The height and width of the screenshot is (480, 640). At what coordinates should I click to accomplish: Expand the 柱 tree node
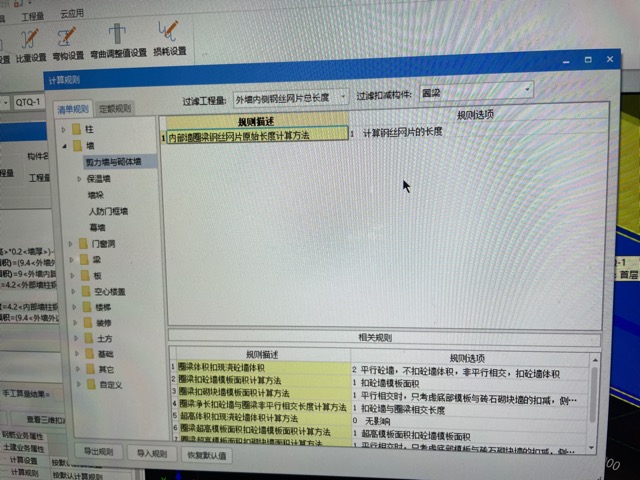64,130
